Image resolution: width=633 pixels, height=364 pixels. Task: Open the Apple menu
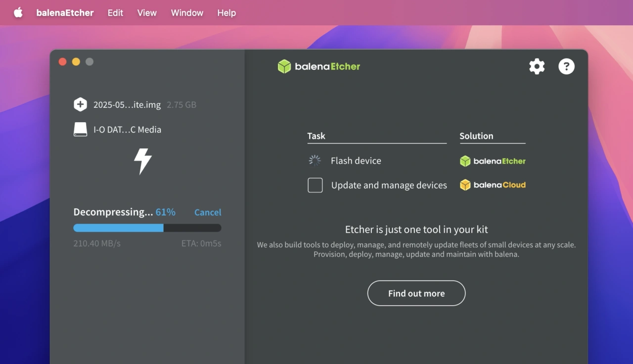tap(18, 13)
